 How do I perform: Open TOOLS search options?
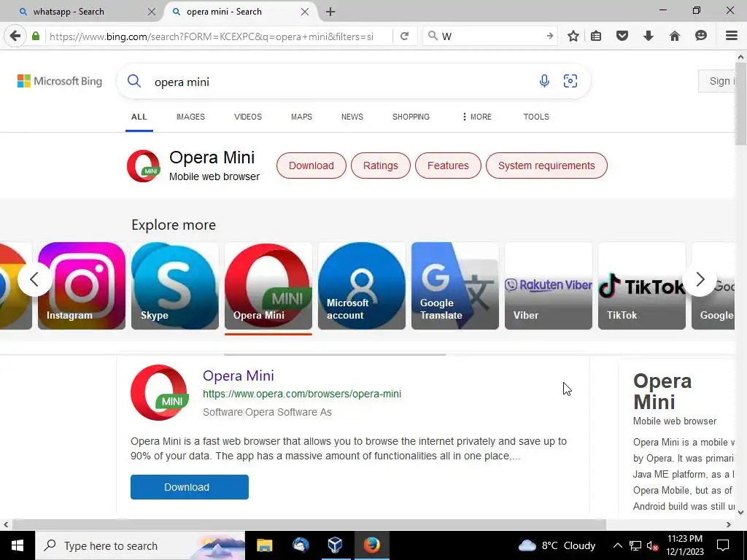click(536, 117)
